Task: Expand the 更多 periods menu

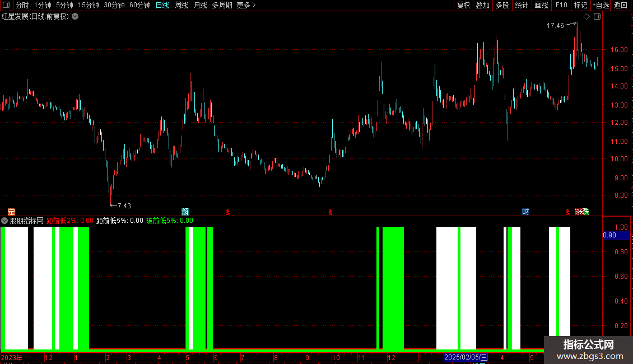Action: 246,5
